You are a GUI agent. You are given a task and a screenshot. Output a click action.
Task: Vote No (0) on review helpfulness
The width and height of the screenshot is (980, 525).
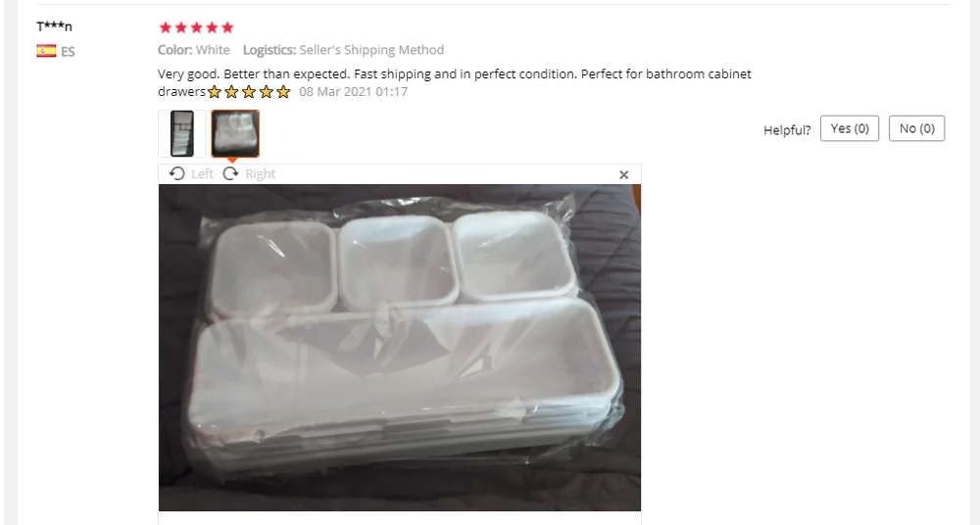(917, 128)
